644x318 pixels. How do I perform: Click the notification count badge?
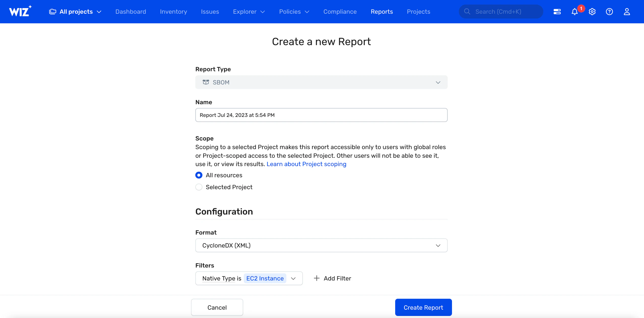(581, 8)
